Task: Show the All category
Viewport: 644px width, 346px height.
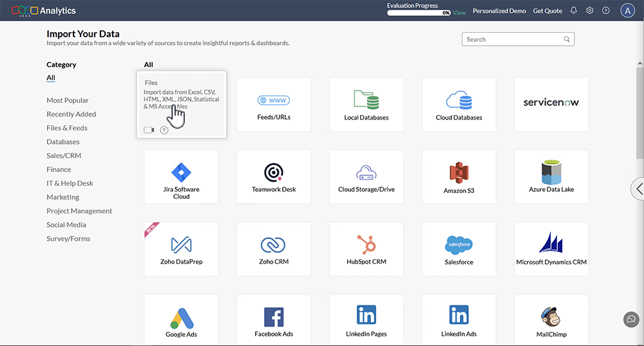Action: point(50,78)
